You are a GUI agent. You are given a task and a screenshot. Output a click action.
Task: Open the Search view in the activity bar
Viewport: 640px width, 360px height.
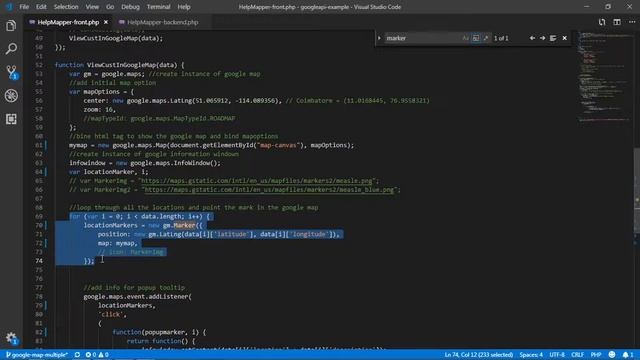(11, 49)
